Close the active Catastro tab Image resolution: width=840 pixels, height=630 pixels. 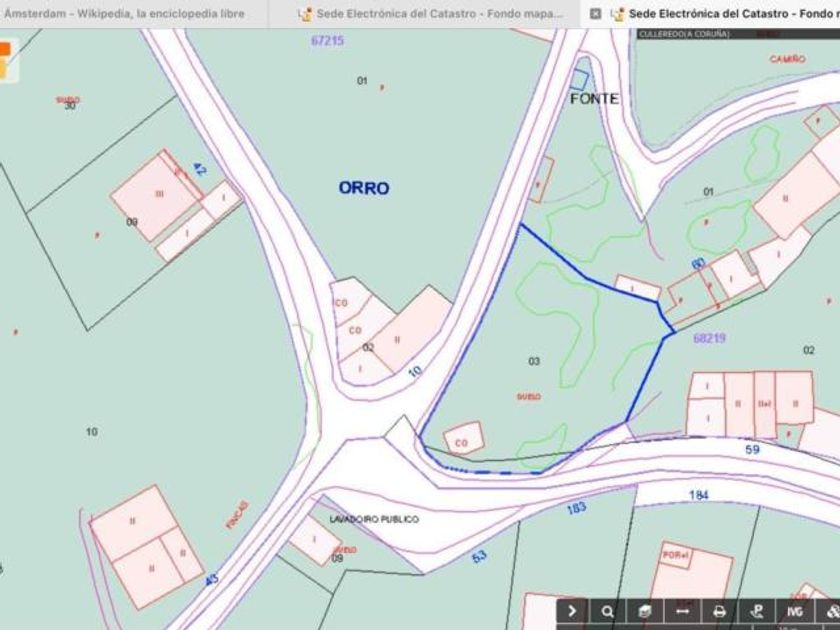595,13
